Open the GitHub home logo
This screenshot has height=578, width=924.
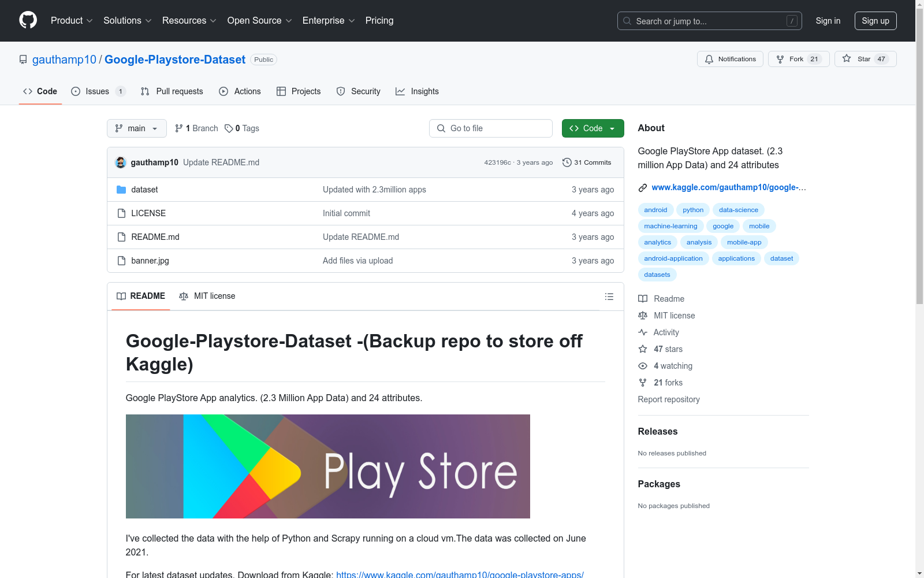pyautogui.click(x=28, y=20)
